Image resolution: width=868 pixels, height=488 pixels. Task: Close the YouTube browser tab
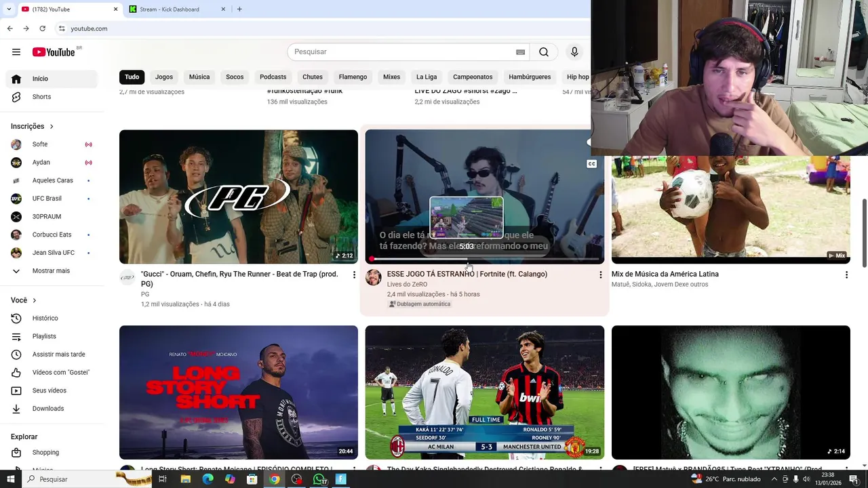(x=115, y=9)
